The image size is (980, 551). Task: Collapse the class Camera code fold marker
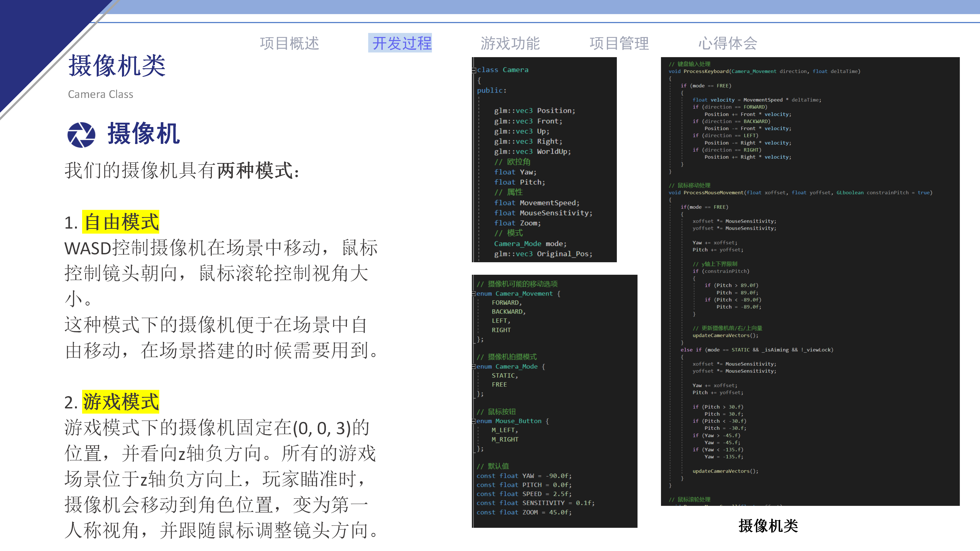[x=474, y=70]
